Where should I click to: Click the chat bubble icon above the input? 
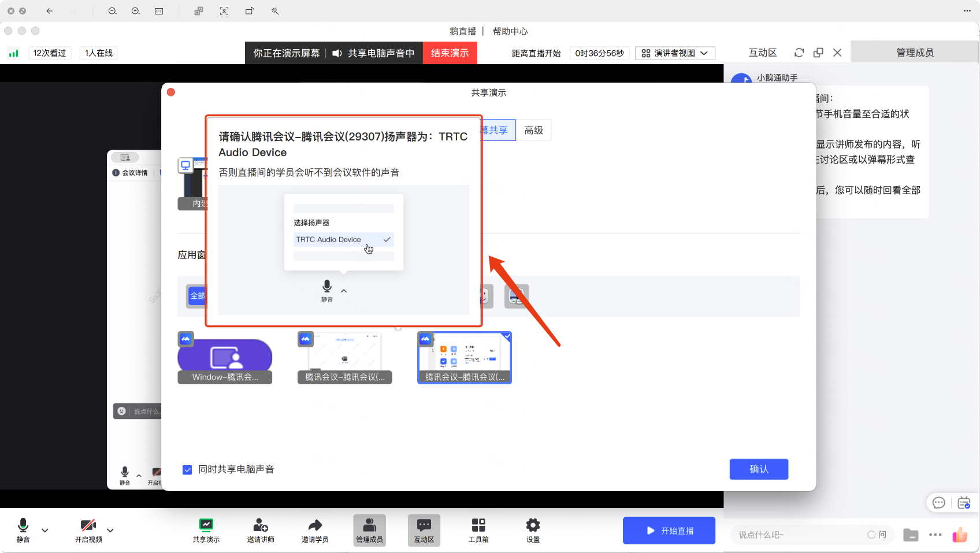point(939,503)
